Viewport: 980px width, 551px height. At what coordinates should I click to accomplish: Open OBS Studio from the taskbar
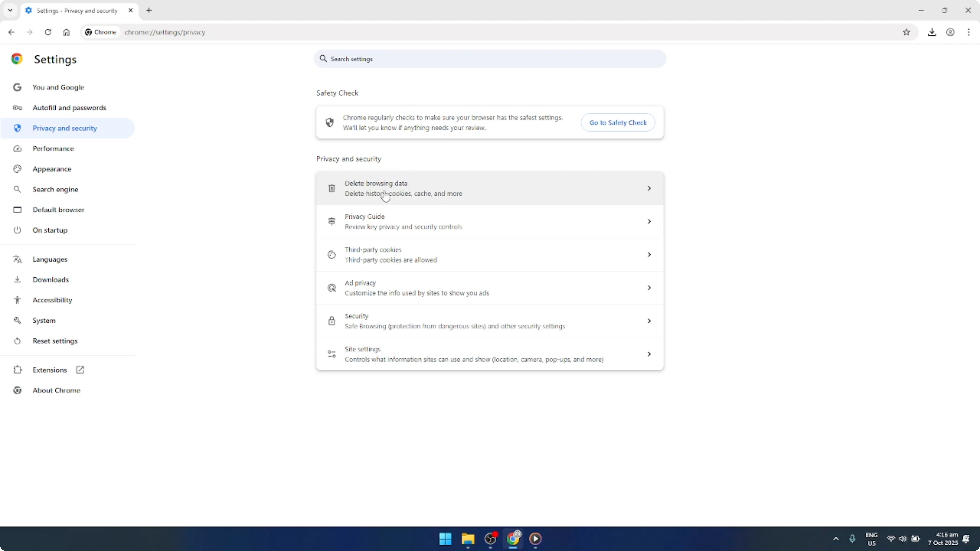[x=490, y=539]
